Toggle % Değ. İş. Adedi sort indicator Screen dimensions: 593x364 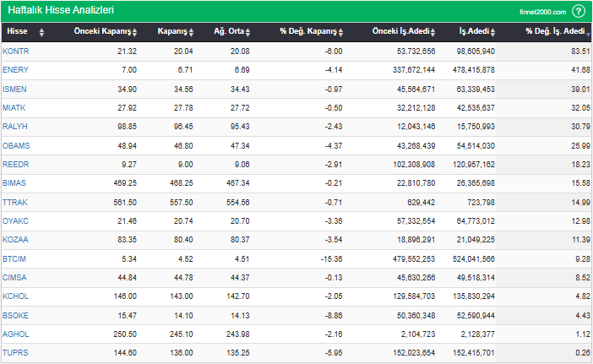[x=588, y=35]
